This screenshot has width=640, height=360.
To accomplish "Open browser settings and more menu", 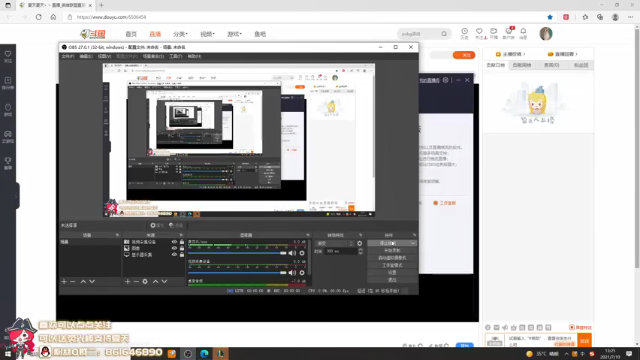I will [x=631, y=17].
